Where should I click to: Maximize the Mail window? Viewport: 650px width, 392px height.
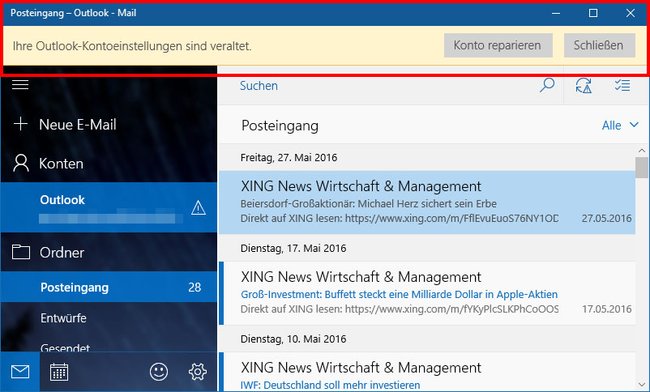593,13
